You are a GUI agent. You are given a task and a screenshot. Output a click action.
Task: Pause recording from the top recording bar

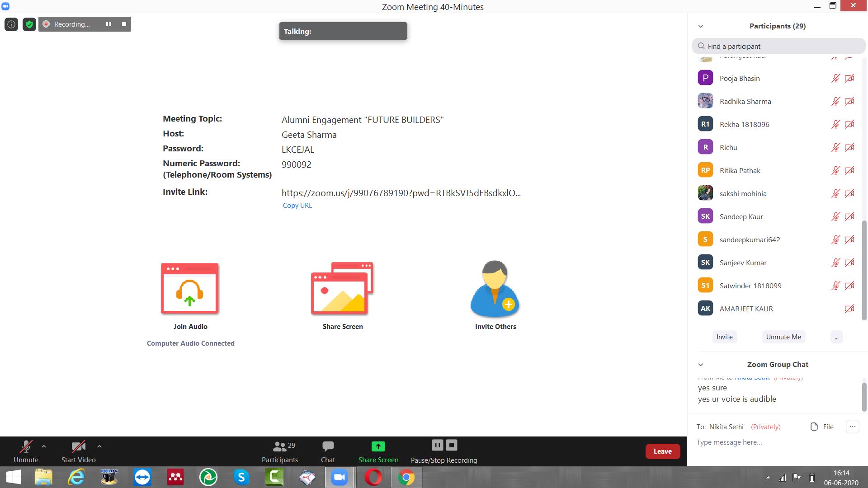pyautogui.click(x=108, y=24)
